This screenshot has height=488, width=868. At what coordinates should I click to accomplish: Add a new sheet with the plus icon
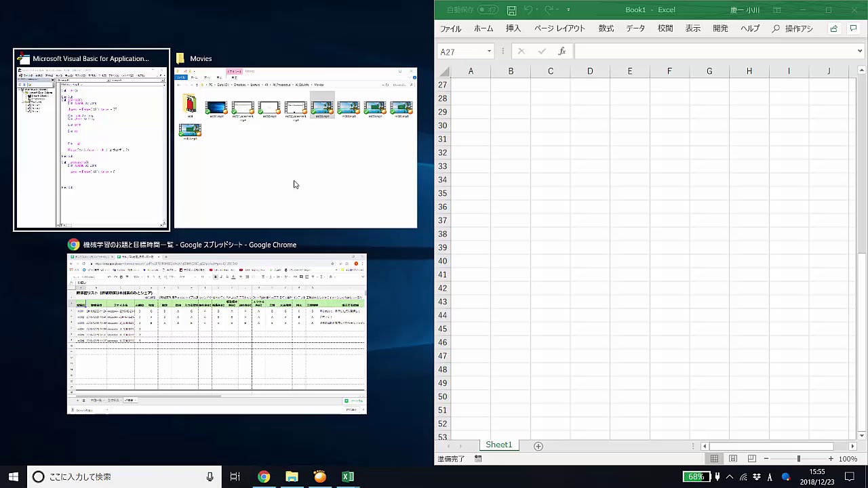click(538, 446)
